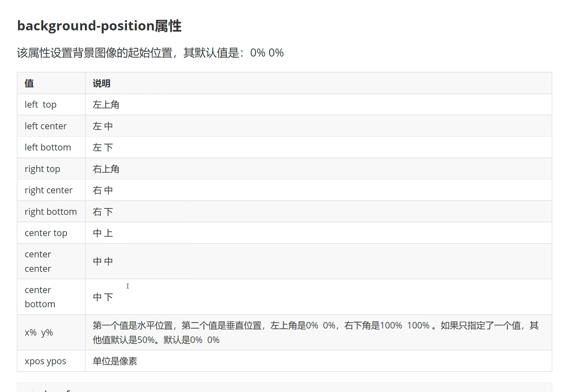Select the left top value cell
The width and height of the screenshot is (584, 392).
(x=40, y=105)
